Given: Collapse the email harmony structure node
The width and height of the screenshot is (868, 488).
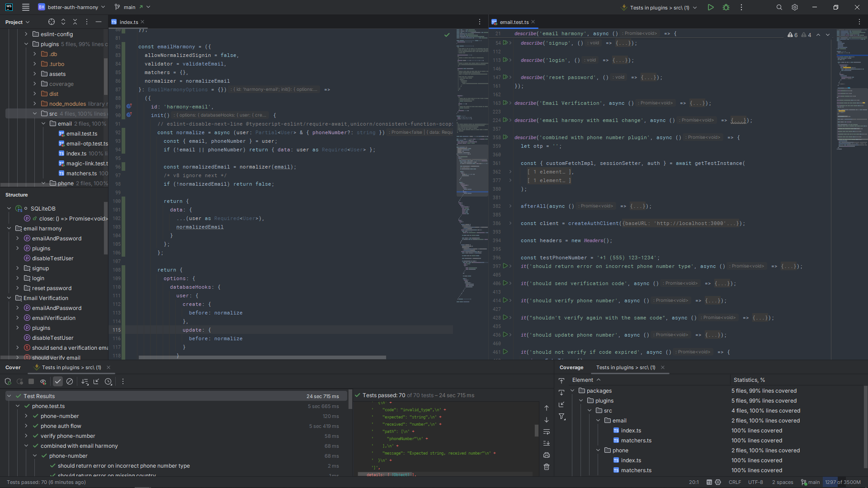Looking at the screenshot, I should point(9,228).
